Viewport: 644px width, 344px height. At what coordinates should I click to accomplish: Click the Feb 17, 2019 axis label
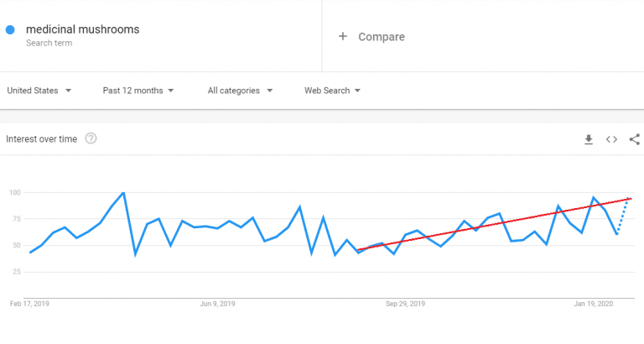29,304
